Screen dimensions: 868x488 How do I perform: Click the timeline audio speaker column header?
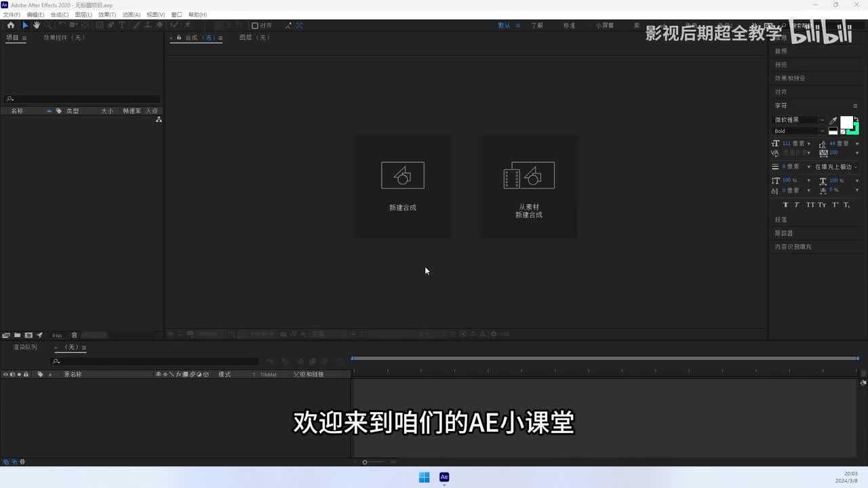(x=12, y=374)
